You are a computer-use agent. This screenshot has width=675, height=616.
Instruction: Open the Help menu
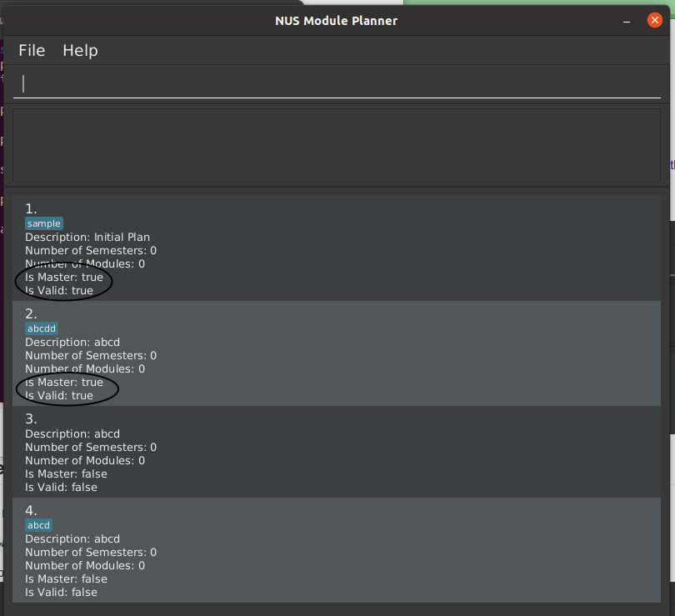click(x=80, y=51)
